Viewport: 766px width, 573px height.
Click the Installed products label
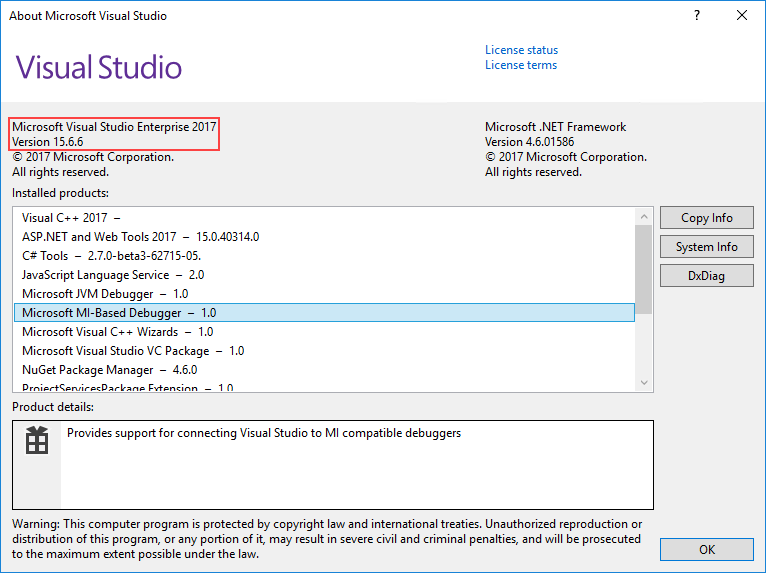61,193
